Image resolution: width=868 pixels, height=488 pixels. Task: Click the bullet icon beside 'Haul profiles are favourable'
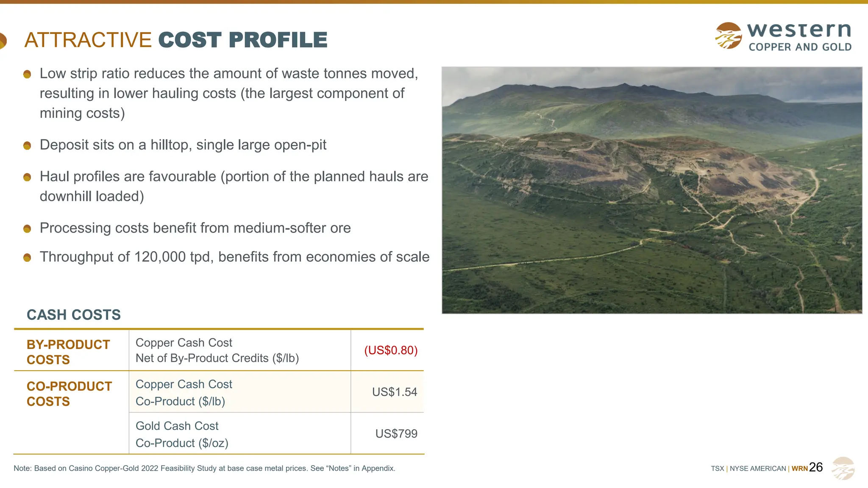point(27,177)
